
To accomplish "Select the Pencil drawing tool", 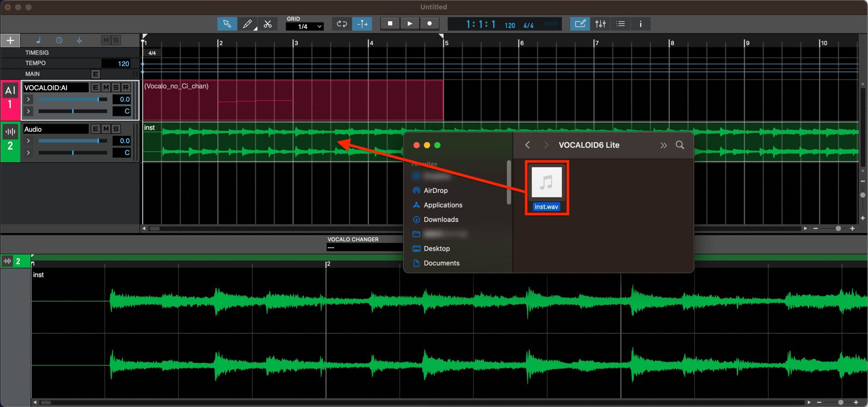I will 248,24.
